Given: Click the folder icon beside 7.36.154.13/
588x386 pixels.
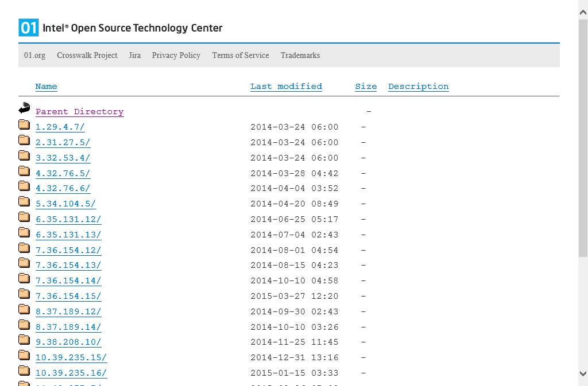Looking at the screenshot, I should (x=24, y=263).
